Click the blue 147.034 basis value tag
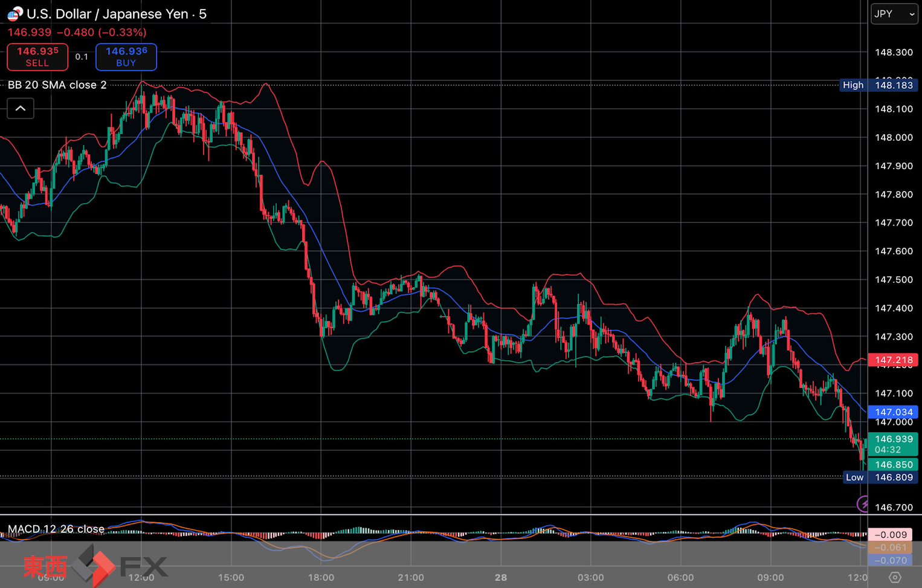The image size is (922, 588). pos(894,412)
